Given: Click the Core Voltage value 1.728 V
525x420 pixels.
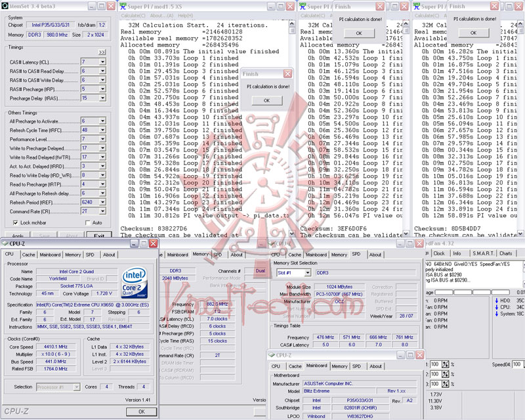Looking at the screenshot, I should pos(104,293).
